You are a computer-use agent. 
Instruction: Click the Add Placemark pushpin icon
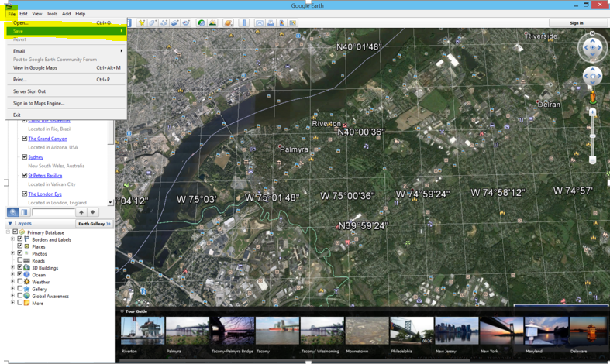click(x=141, y=23)
